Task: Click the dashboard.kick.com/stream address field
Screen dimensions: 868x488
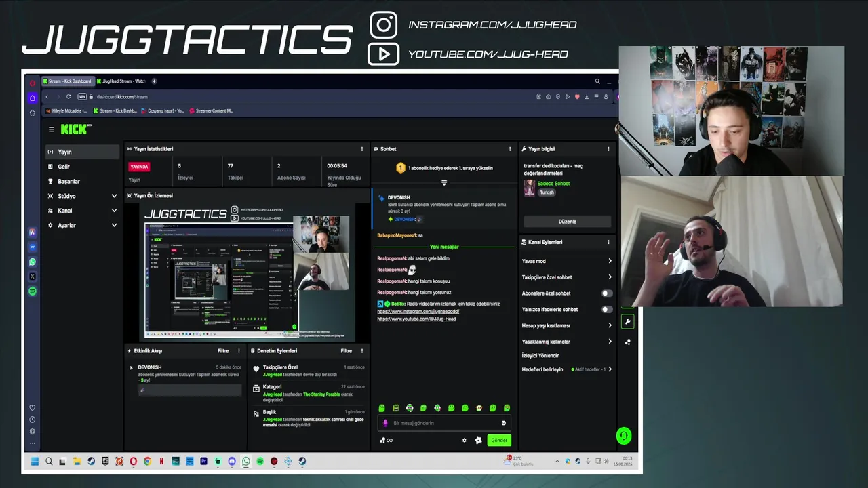Action: coord(122,97)
